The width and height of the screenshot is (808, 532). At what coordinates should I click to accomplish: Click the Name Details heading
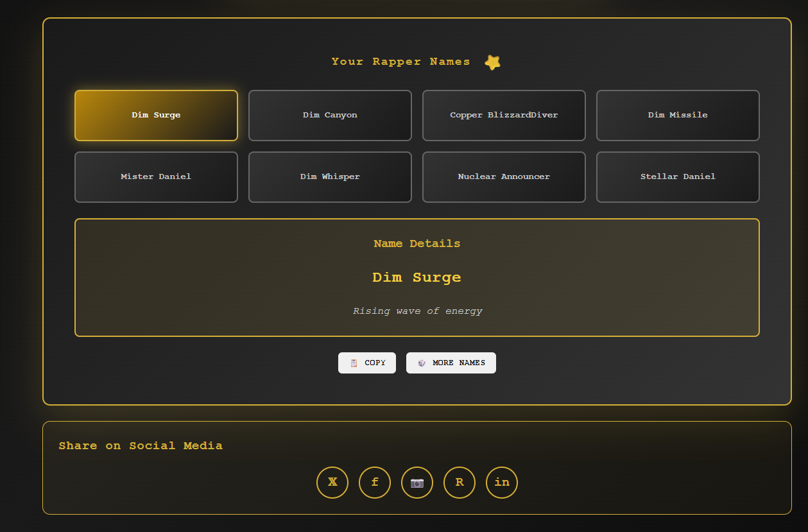click(x=417, y=244)
